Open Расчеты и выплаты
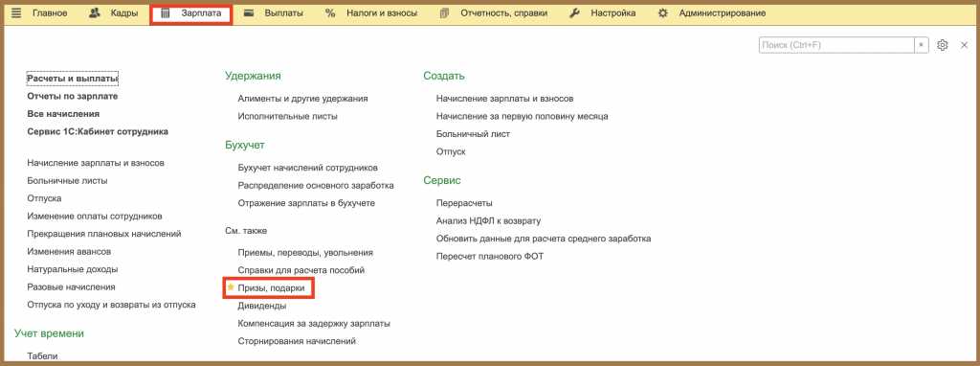 point(73,79)
